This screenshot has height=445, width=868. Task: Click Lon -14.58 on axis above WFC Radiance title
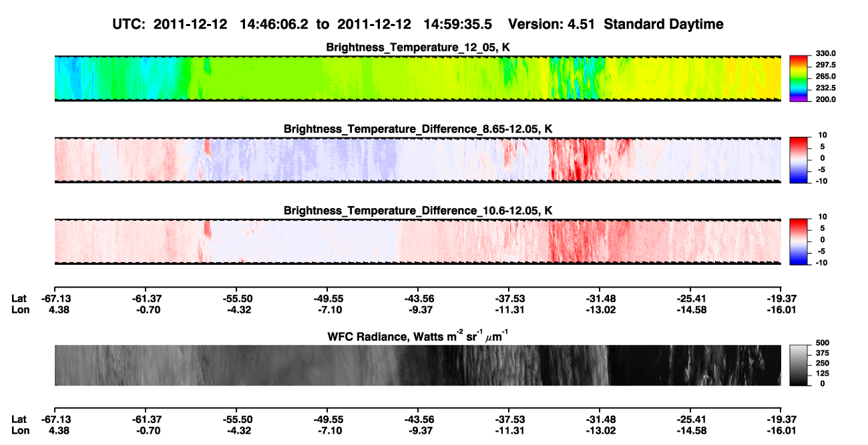(690, 309)
